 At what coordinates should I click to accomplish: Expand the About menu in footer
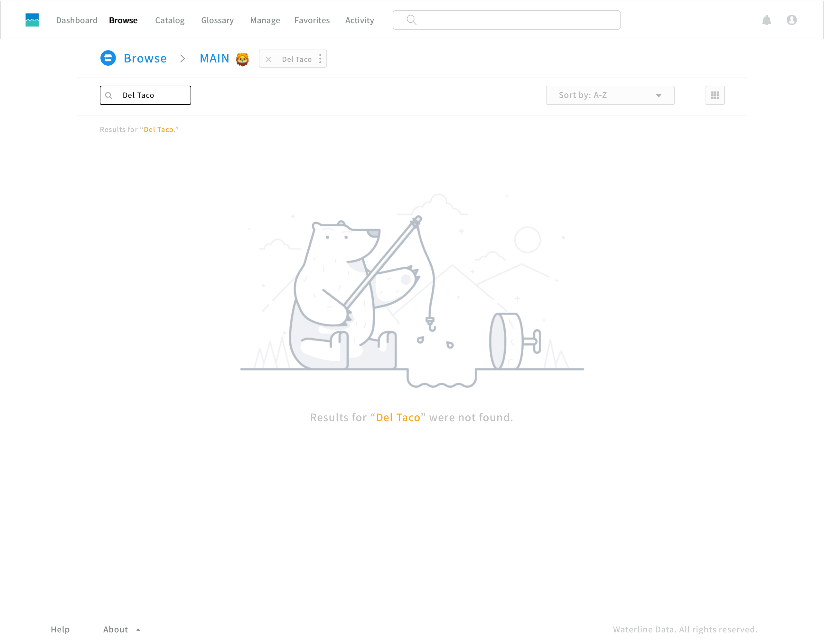[121, 629]
